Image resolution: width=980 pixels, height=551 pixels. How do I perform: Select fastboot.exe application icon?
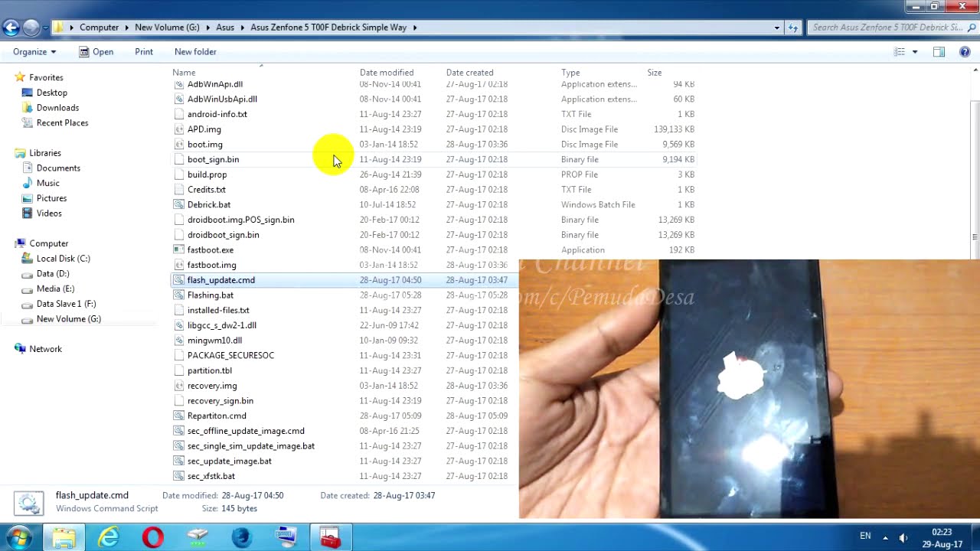pos(179,250)
